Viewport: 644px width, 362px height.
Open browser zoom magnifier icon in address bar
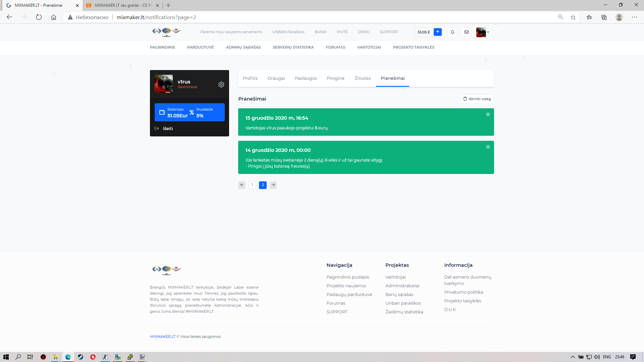click(x=560, y=17)
